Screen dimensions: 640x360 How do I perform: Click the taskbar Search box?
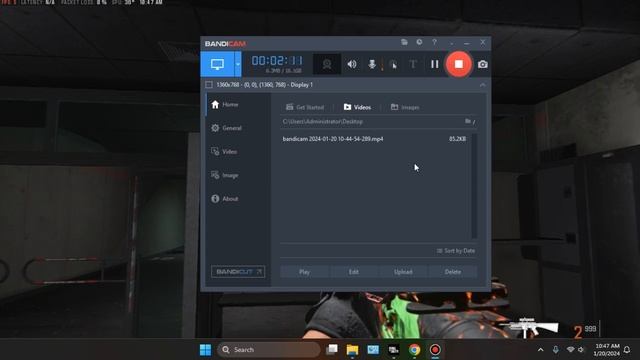[x=269, y=350]
